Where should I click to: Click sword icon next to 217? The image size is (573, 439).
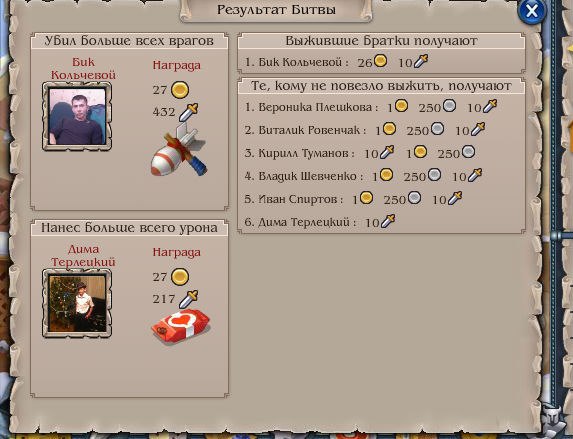click(x=189, y=299)
